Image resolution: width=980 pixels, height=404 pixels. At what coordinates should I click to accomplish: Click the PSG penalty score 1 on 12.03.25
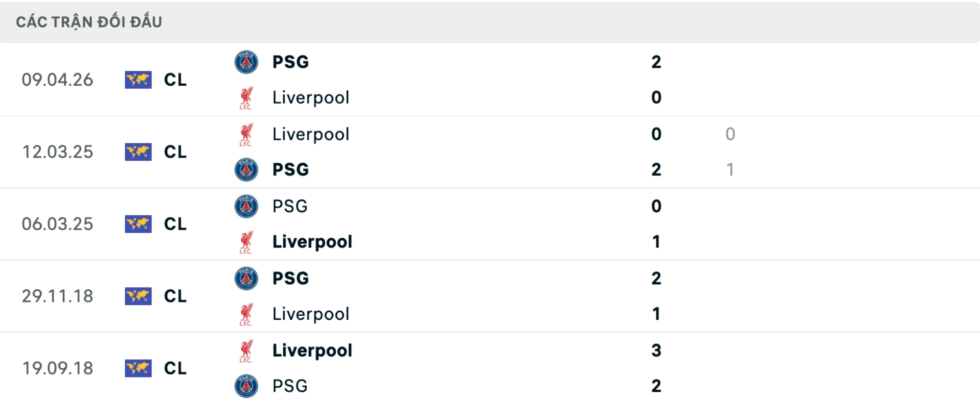[x=730, y=170]
